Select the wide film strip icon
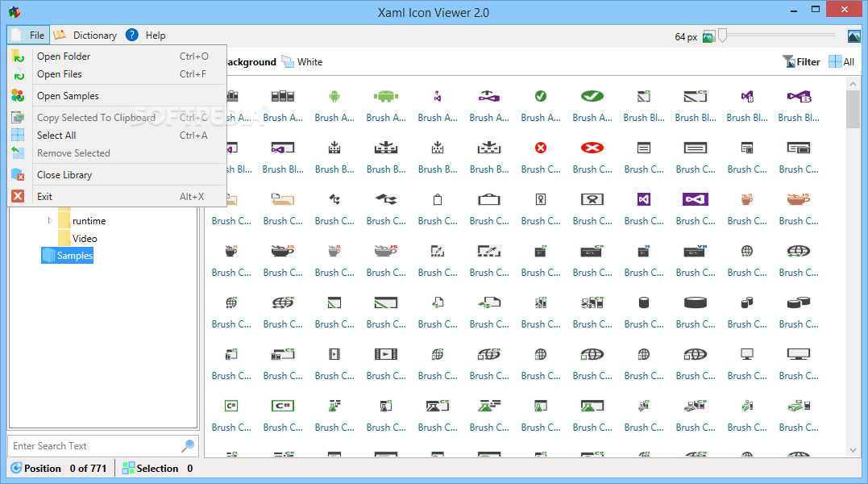 click(x=386, y=354)
